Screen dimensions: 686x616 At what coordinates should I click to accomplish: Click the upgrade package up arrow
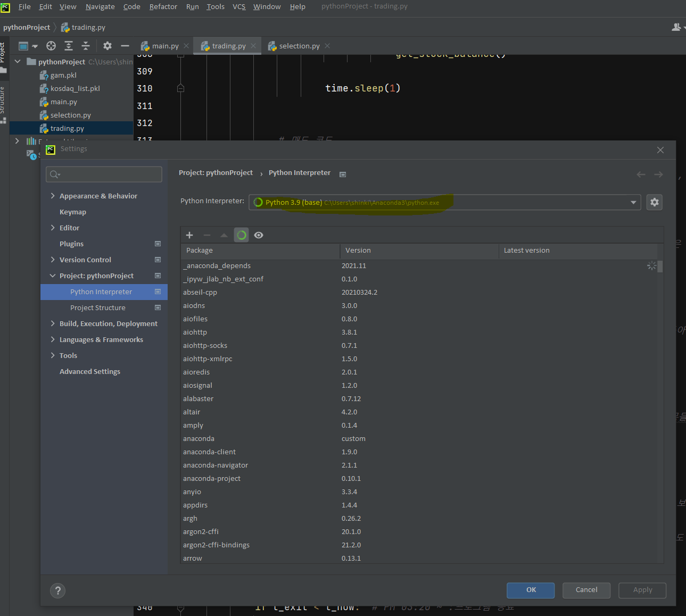pos(224,235)
